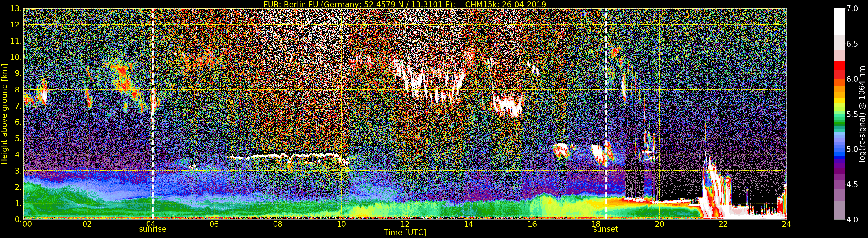Click the '6.0' colorbar tick value

click(x=852, y=79)
